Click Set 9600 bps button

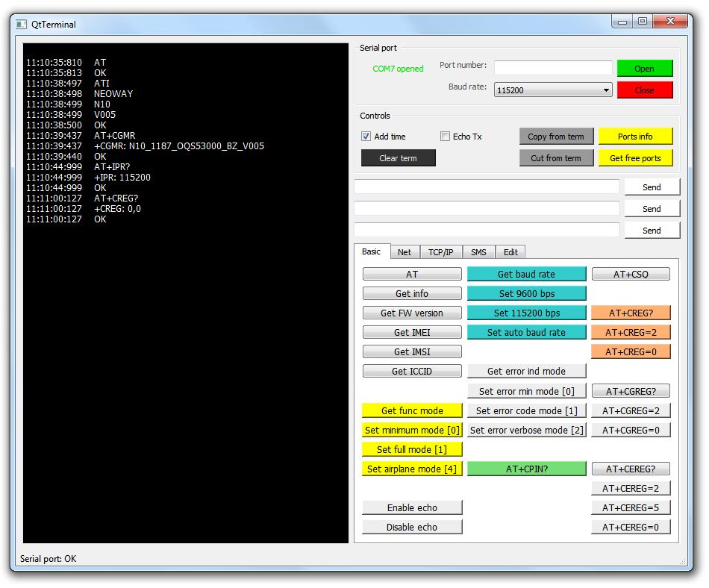coord(527,294)
